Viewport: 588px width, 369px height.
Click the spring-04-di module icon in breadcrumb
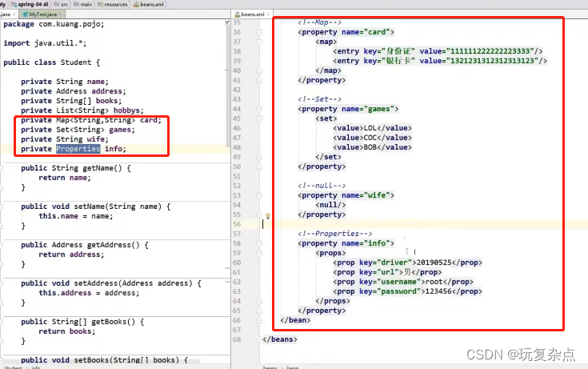[14, 5]
